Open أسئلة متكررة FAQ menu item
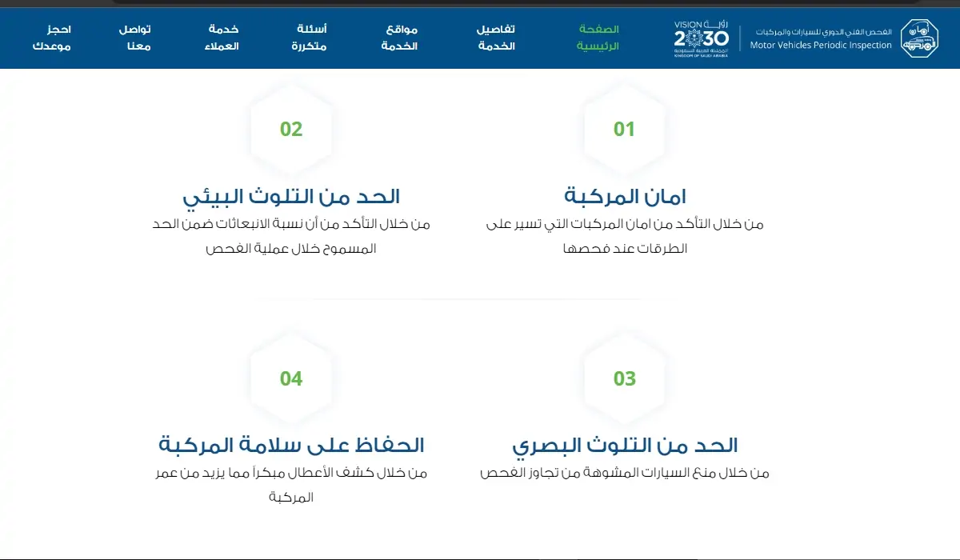The height and width of the screenshot is (560, 960). pyautogui.click(x=308, y=38)
